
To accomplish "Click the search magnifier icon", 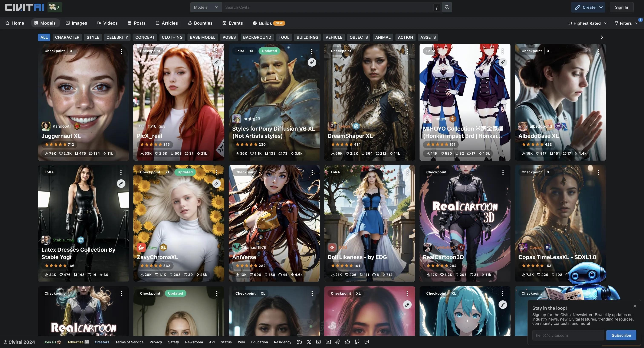I will click(x=447, y=7).
